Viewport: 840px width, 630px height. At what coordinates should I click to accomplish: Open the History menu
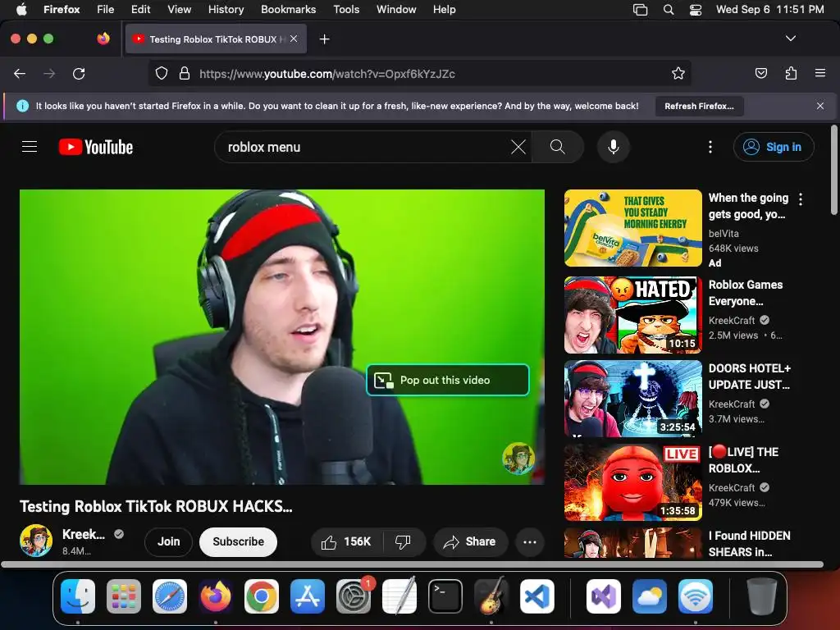click(x=226, y=9)
